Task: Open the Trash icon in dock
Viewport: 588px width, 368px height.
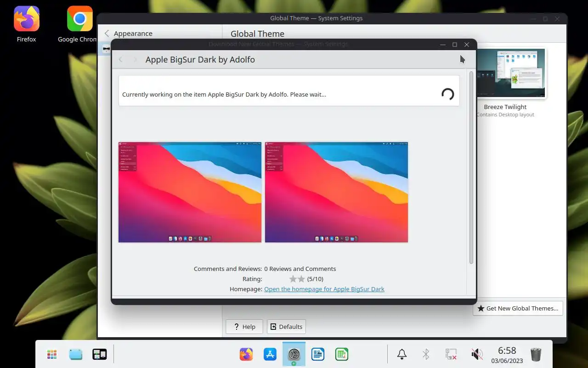Action: point(536,354)
